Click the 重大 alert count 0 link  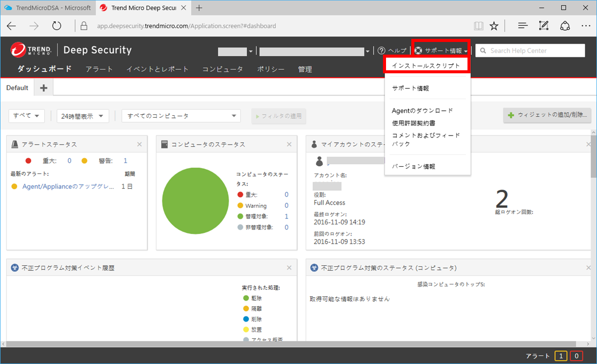pyautogui.click(x=69, y=161)
